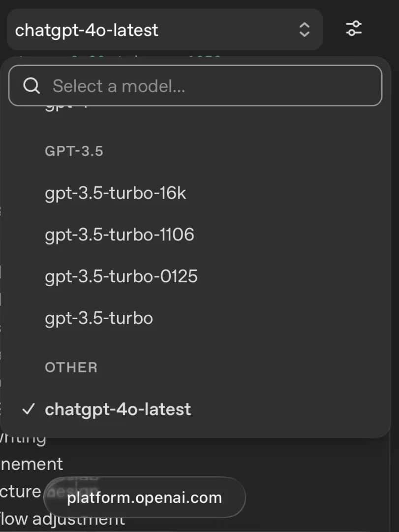Click the 'cture' text near the bottom
399x532 pixels.
(x=21, y=491)
